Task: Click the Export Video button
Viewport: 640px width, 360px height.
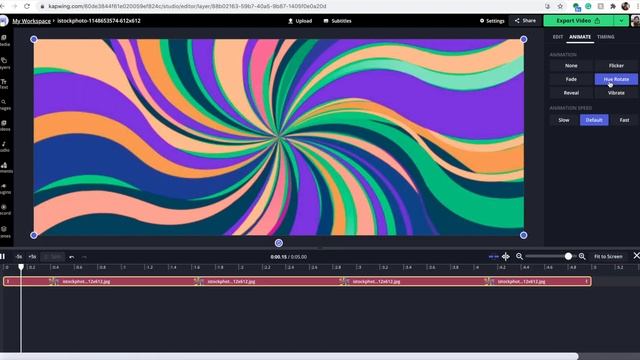Action: point(578,20)
